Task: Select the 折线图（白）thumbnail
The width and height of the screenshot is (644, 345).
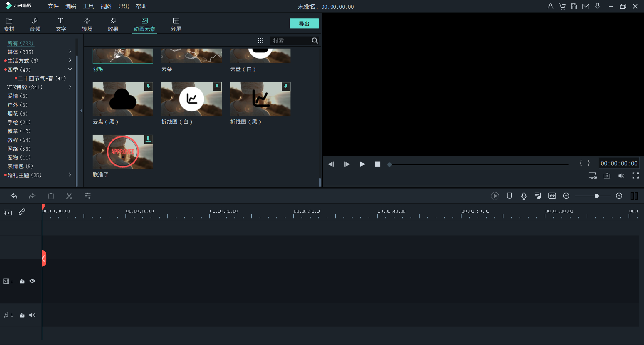Action: pos(191,99)
